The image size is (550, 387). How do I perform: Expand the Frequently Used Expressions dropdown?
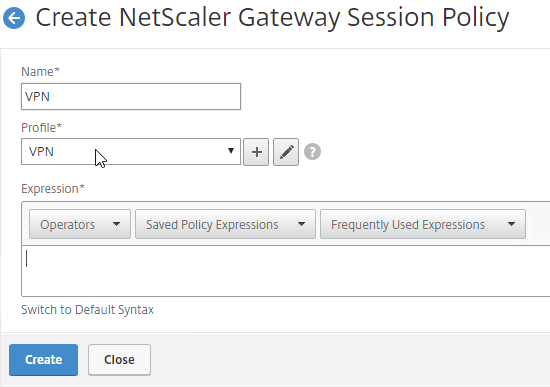click(423, 224)
